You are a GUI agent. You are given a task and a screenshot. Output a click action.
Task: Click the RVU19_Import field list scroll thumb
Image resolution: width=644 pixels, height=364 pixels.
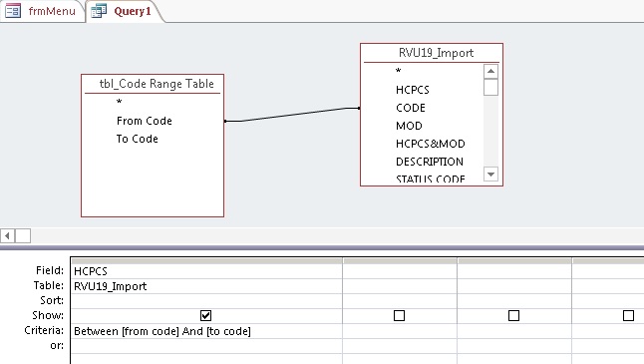(490, 87)
